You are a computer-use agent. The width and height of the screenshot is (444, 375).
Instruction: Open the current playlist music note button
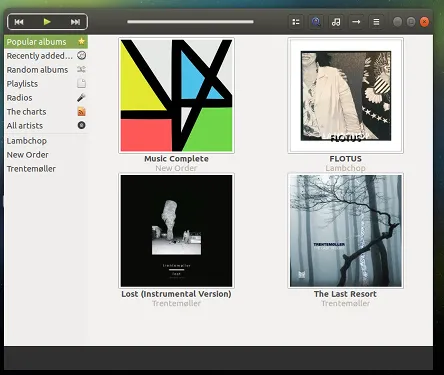pos(336,22)
